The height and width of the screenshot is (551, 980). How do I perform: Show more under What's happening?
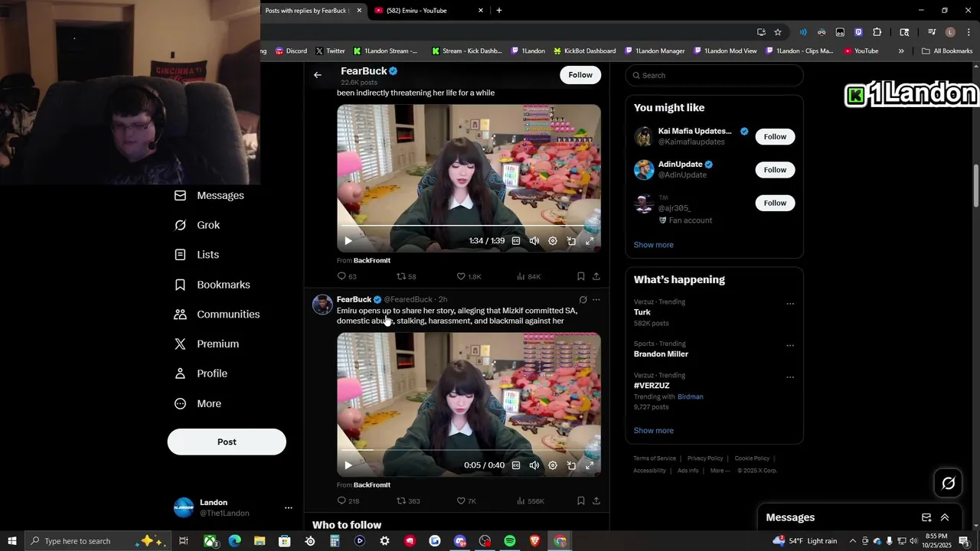[653, 431]
